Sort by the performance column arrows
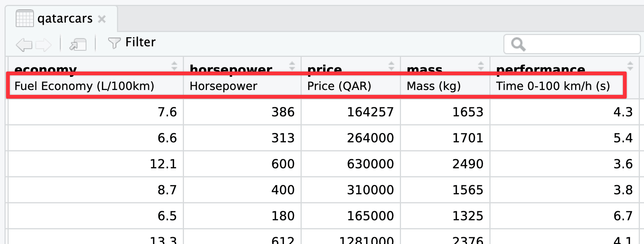 pyautogui.click(x=630, y=66)
